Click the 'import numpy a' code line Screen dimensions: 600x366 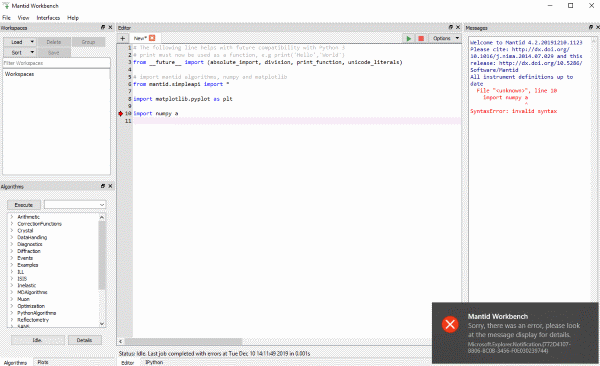[155, 113]
